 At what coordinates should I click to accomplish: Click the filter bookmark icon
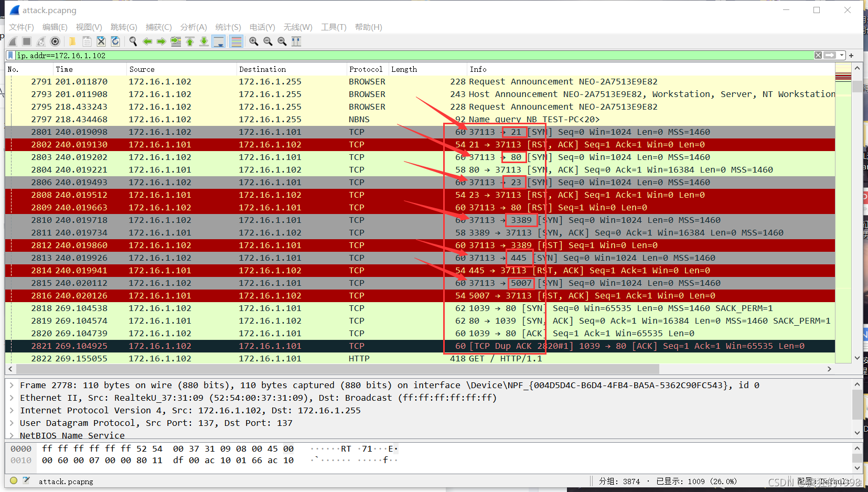coord(10,55)
